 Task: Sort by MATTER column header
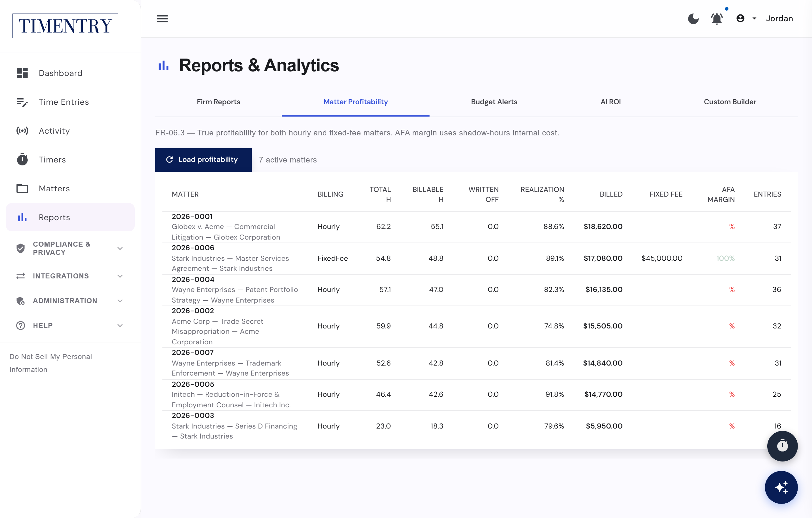[x=185, y=194]
